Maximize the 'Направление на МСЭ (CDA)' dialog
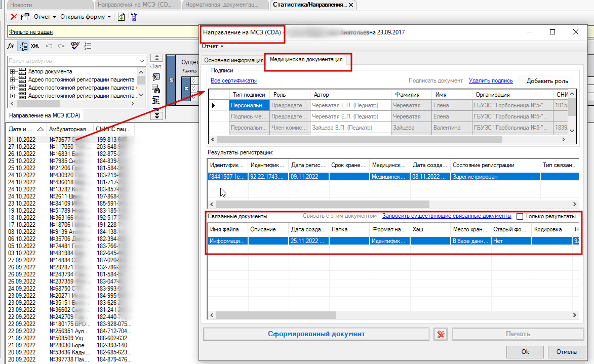Screen dimensions: 594x364 click(552, 32)
